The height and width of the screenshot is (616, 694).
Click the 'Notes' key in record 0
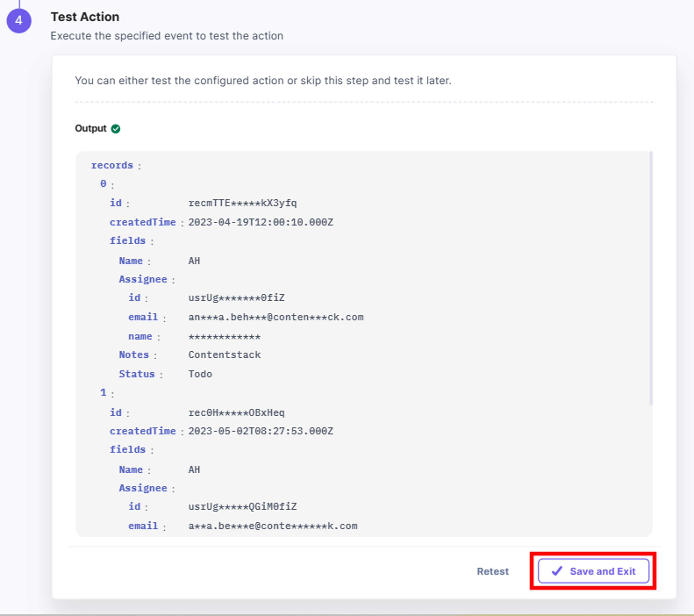point(134,355)
